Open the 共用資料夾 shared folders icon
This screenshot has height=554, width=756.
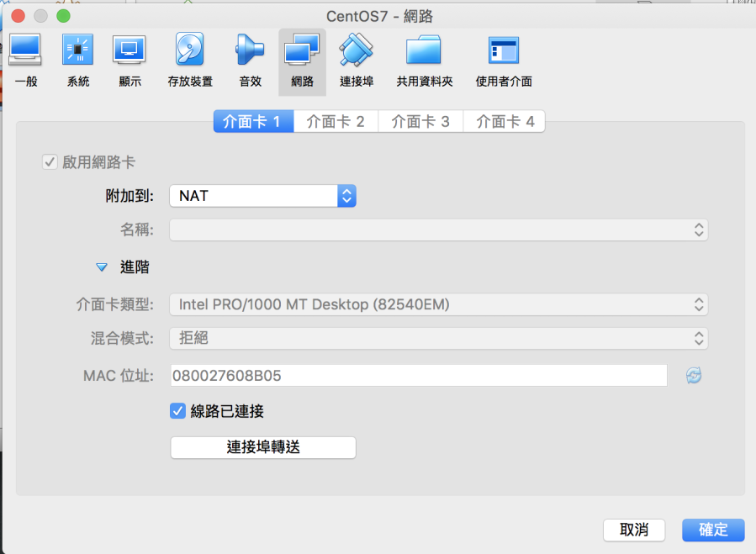424,52
